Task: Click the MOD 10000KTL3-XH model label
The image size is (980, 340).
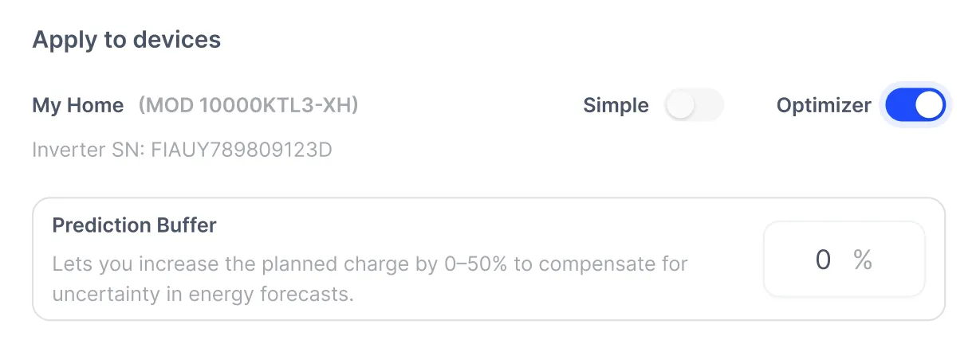Action: pos(248,105)
